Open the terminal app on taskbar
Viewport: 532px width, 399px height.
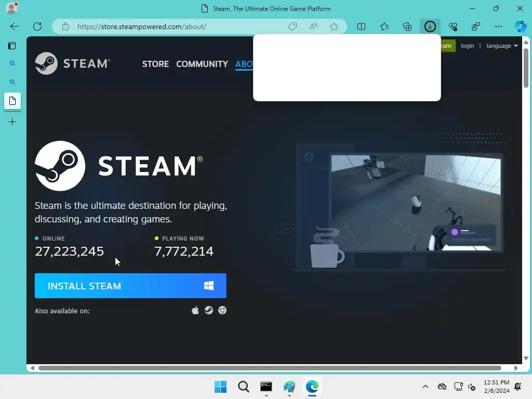[266, 387]
